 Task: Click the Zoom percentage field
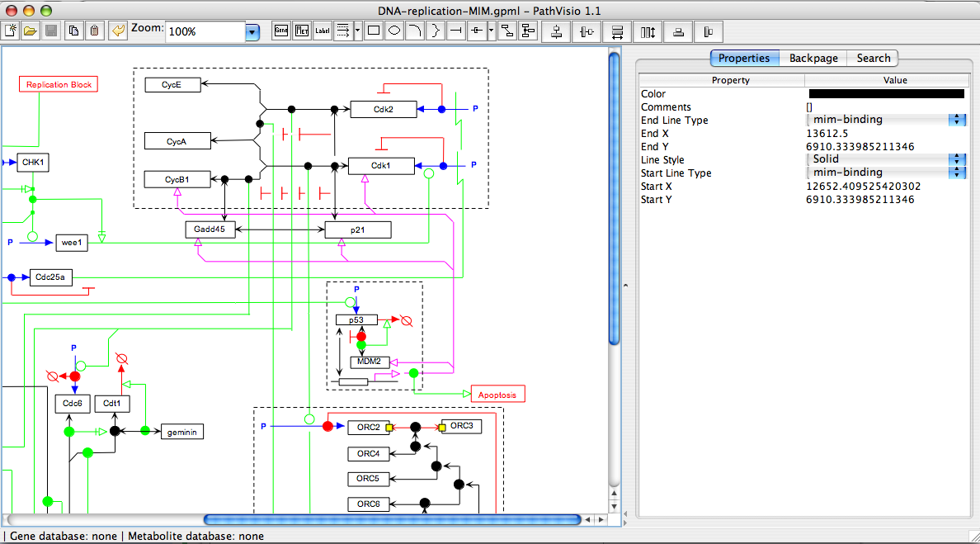[x=205, y=31]
